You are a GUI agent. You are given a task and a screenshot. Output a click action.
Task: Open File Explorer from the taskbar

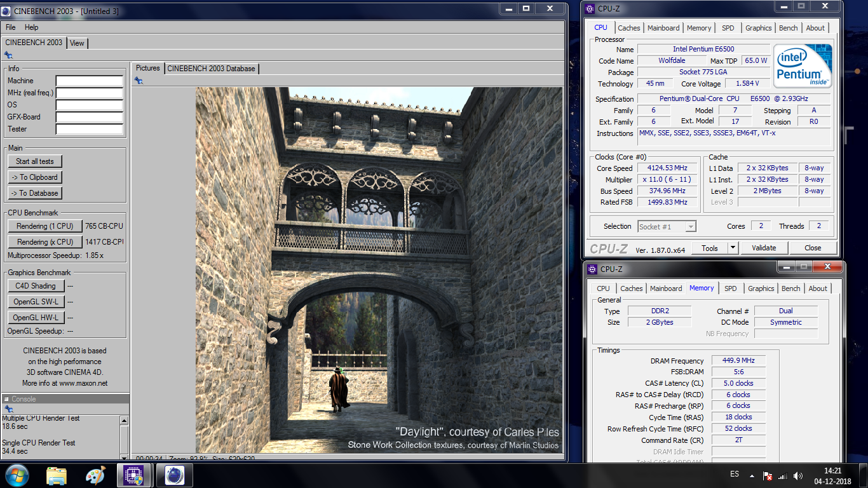pyautogui.click(x=57, y=475)
